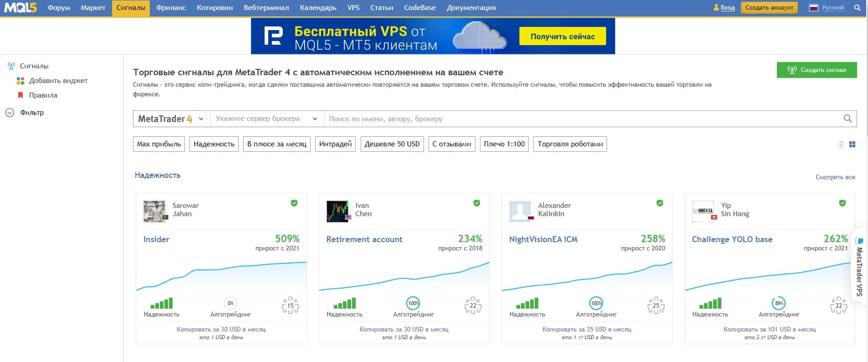Open the Insider signal title
This screenshot has height=362, width=868.
click(x=156, y=239)
